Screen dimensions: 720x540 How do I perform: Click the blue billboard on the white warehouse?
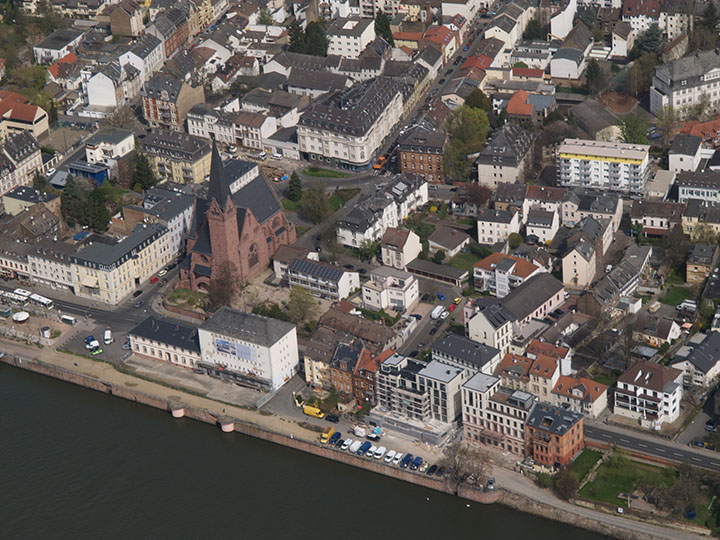[x=234, y=349]
